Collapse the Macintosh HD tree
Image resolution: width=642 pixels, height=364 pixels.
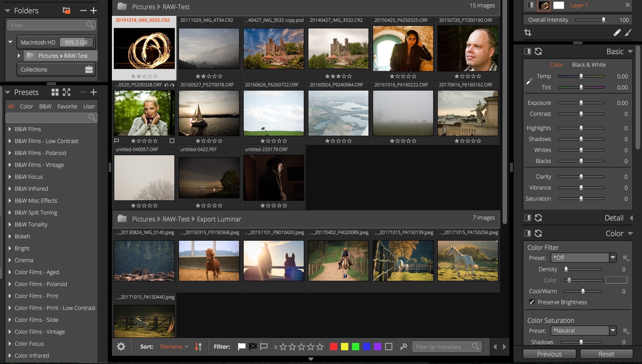click(10, 42)
